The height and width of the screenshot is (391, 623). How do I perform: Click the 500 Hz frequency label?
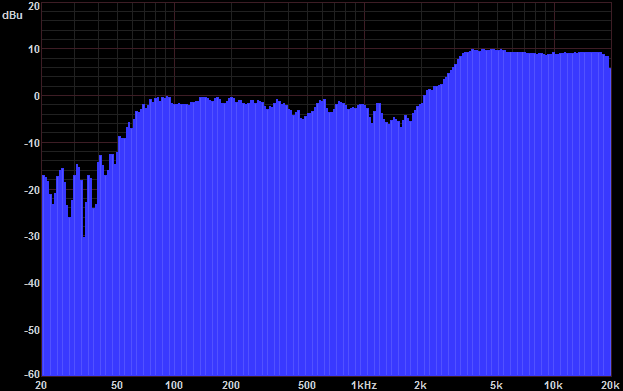click(307, 385)
